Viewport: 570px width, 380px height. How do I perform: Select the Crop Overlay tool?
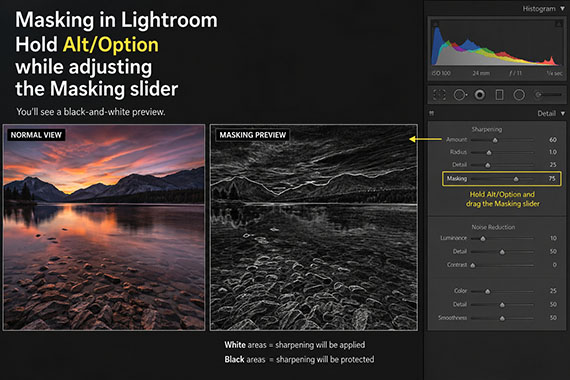pos(439,95)
